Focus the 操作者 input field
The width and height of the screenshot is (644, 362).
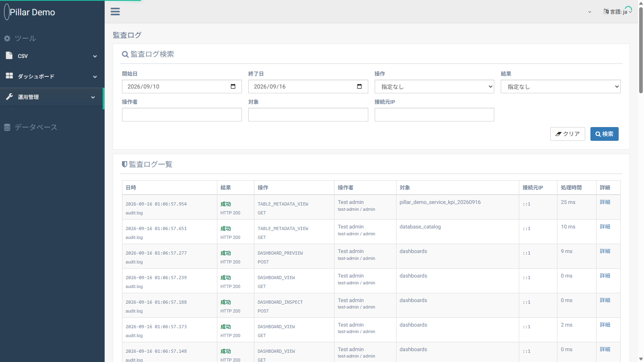point(182,115)
